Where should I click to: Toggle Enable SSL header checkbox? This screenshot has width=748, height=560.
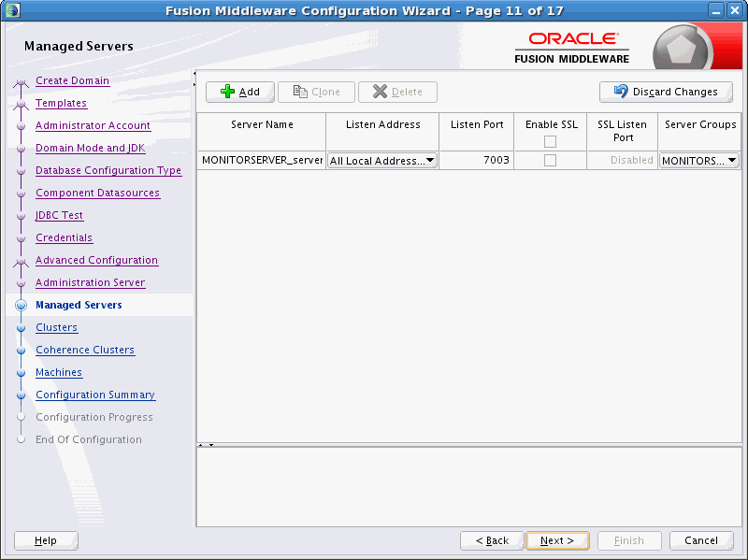click(550, 142)
